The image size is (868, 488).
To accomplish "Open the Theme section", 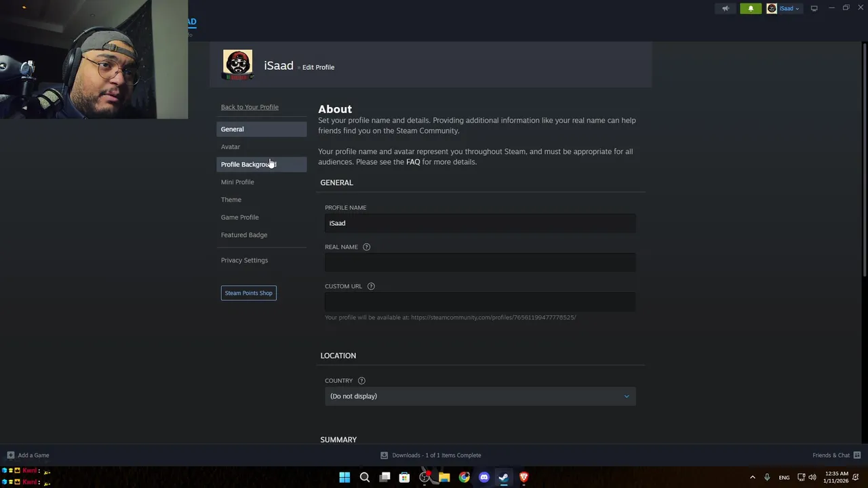I will pos(262,199).
